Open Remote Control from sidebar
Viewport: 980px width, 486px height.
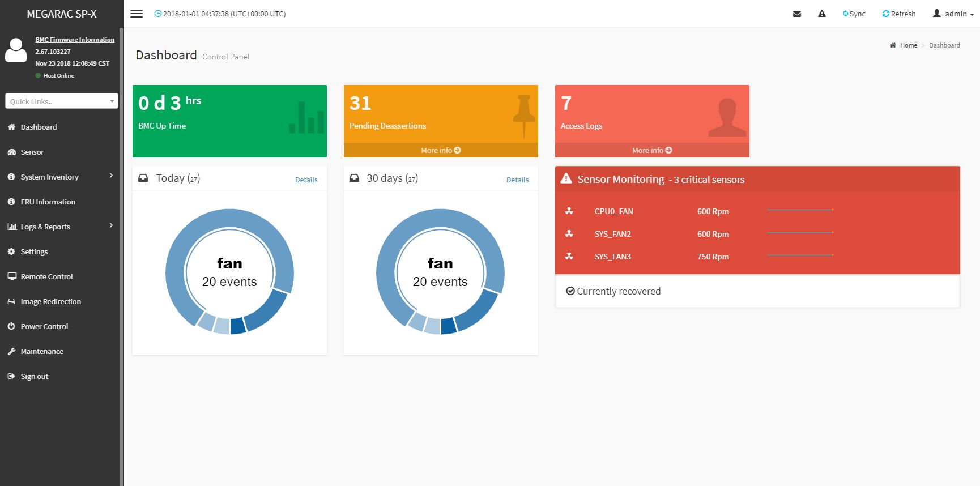coord(46,276)
